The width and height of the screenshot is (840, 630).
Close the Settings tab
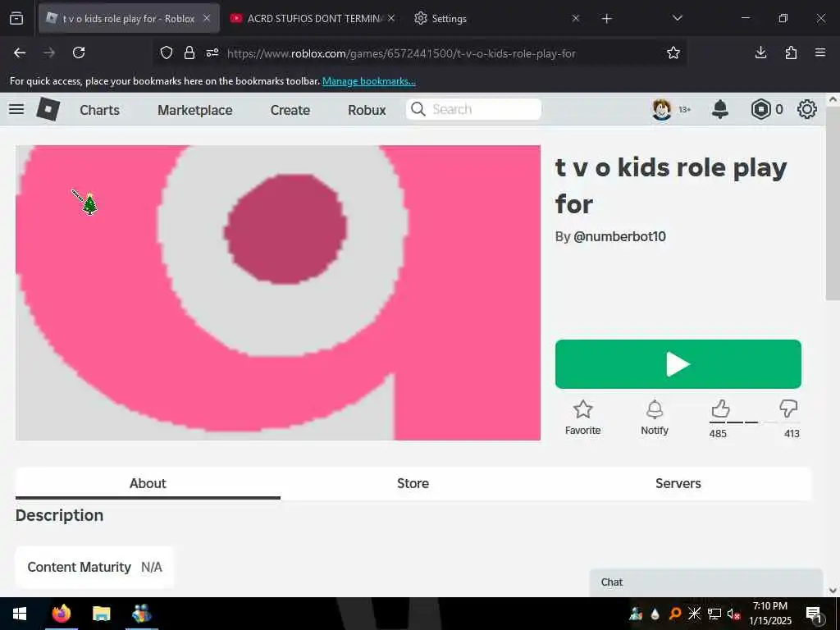click(575, 18)
